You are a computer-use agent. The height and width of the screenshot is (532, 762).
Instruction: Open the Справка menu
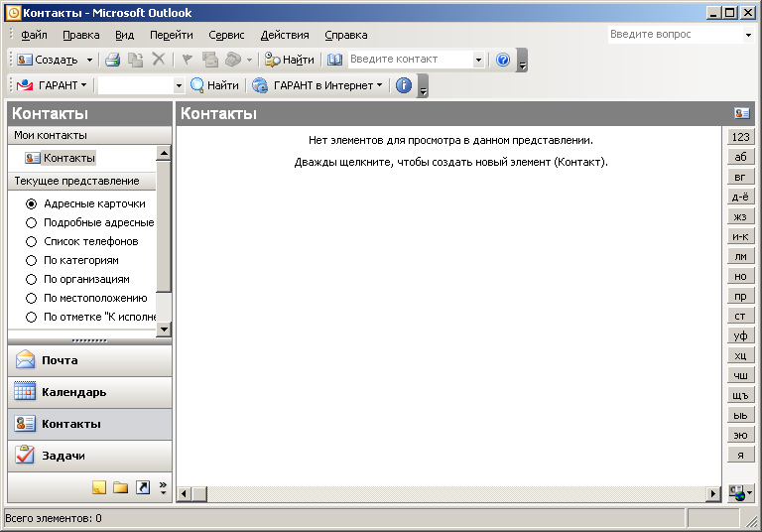coord(346,35)
